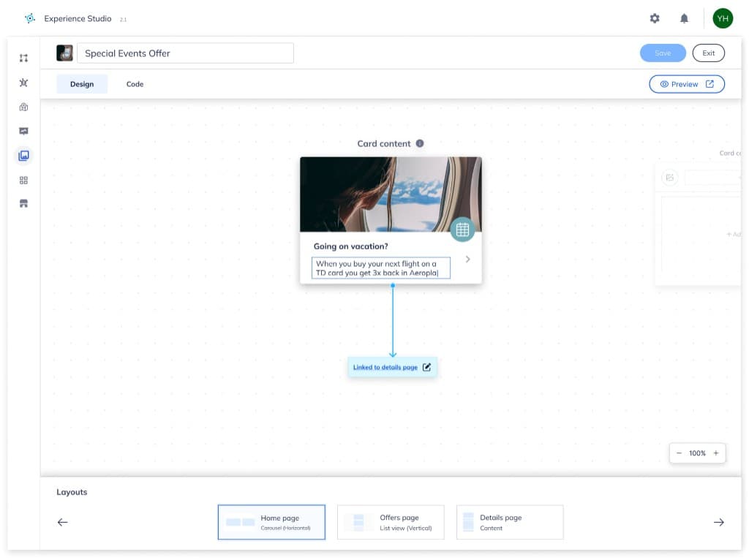Open the components grid icon in the sidebar
The image size is (749, 560).
tap(23, 179)
